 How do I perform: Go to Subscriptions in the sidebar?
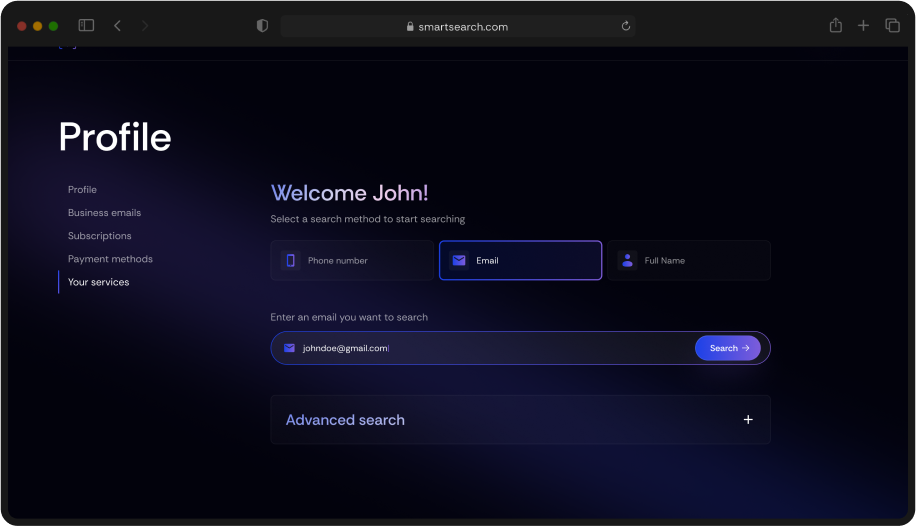(100, 236)
